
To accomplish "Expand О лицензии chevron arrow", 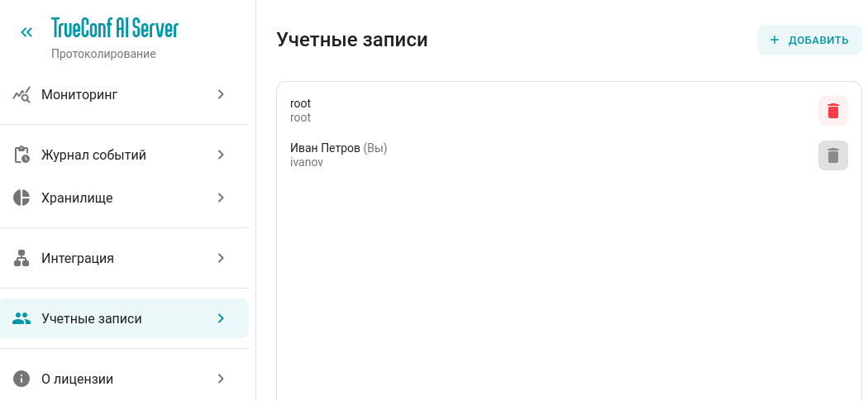I will [x=221, y=379].
